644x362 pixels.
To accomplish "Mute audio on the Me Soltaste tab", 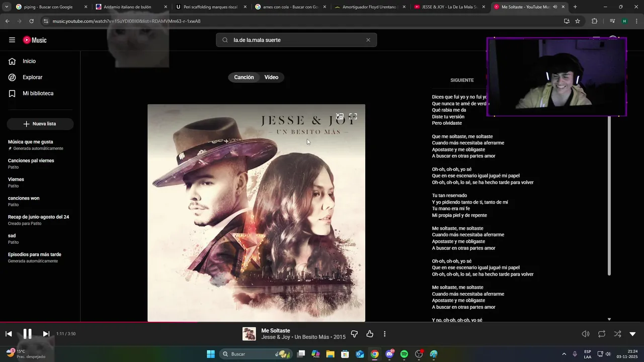I will pyautogui.click(x=555, y=7).
